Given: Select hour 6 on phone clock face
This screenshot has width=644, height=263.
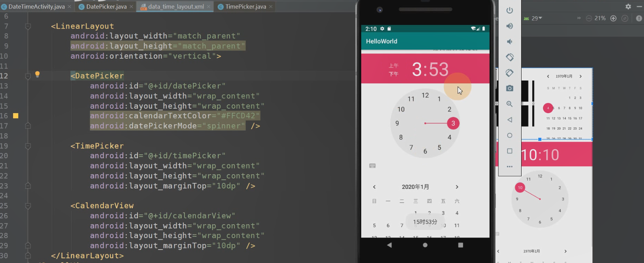Looking at the screenshot, I should point(425,151).
